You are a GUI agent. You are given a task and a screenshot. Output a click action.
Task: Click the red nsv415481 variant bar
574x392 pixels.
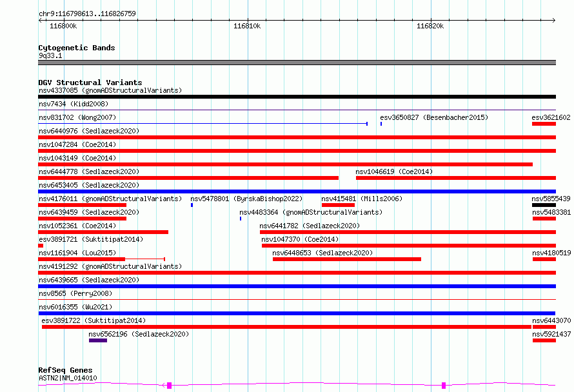pyautogui.click(x=338, y=205)
